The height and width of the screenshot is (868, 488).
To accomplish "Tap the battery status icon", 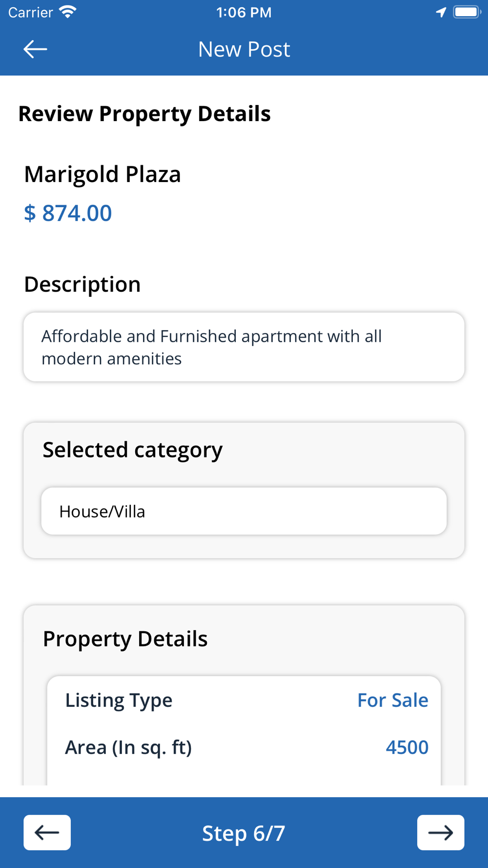I will pos(467,12).
